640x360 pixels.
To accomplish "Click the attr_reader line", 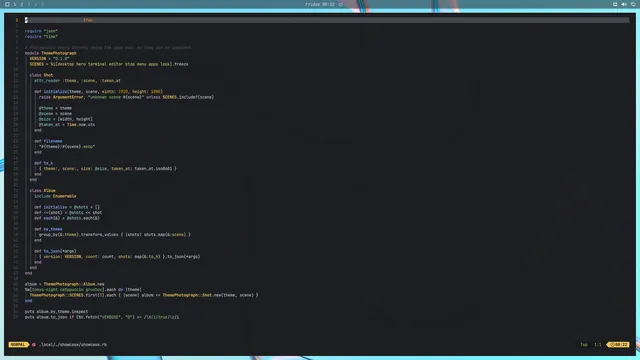I will (77, 80).
